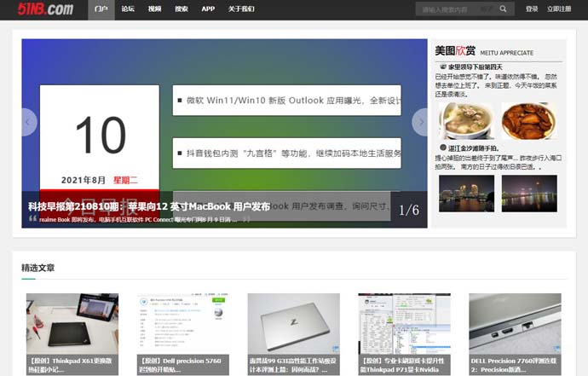Select the 视频 menu item
Image resolution: width=588 pixels, height=376 pixels.
tap(154, 9)
